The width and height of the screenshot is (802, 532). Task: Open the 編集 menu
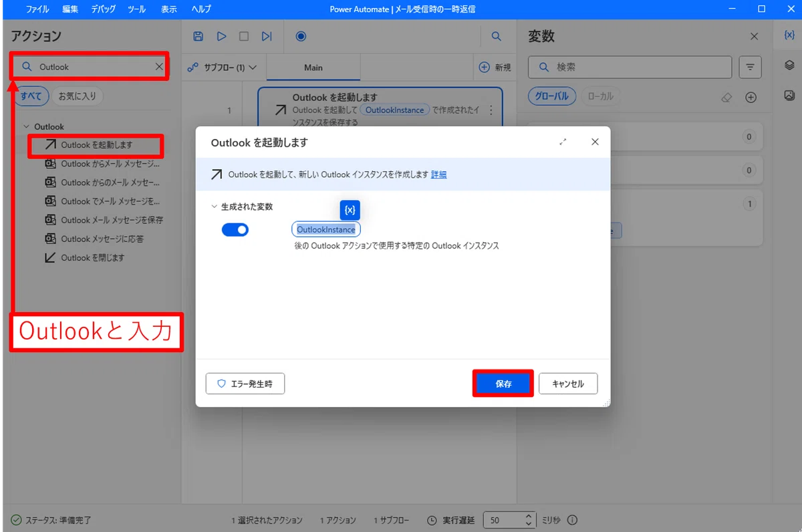(x=70, y=9)
